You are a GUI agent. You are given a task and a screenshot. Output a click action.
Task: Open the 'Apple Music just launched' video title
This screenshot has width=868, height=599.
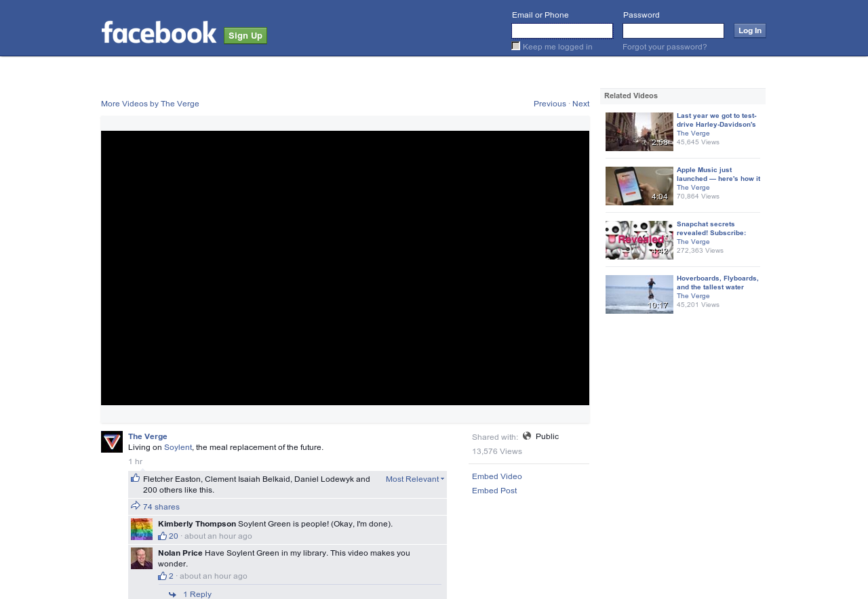[x=719, y=174]
